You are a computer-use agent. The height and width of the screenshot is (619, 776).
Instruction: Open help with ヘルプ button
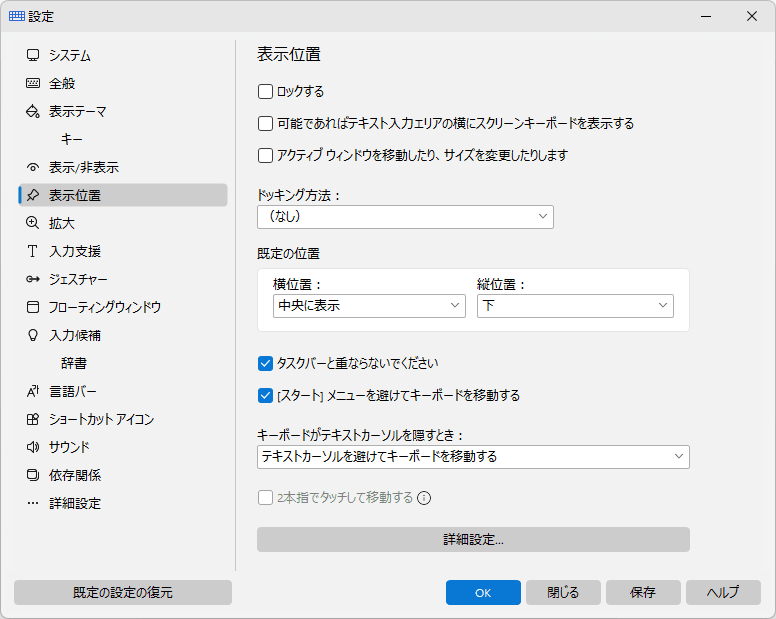[723, 592]
